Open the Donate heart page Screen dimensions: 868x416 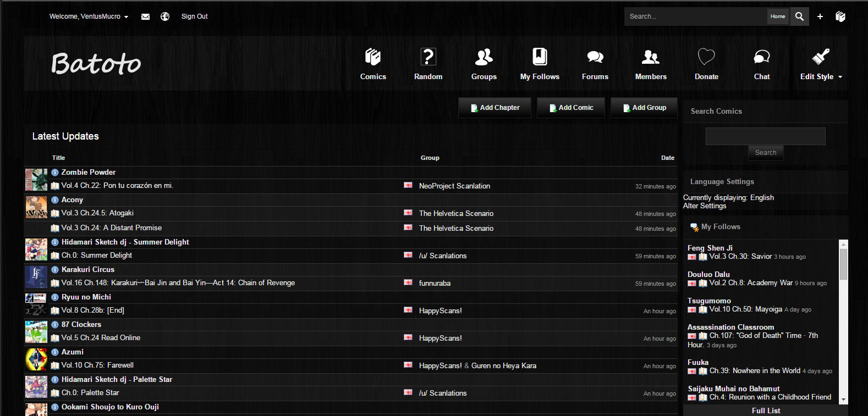pos(706,64)
